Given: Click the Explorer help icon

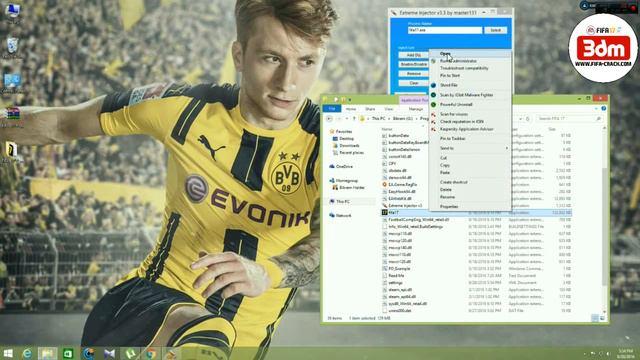Looking at the screenshot, I should click(603, 109).
